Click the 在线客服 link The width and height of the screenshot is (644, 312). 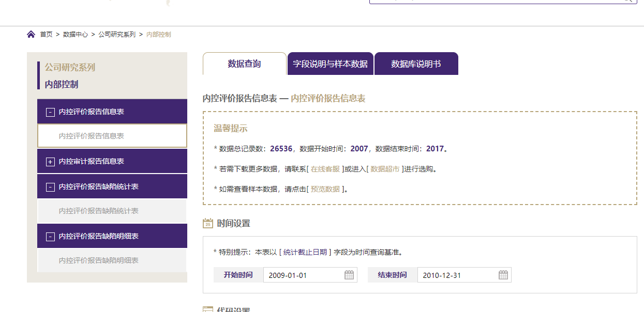click(x=325, y=169)
